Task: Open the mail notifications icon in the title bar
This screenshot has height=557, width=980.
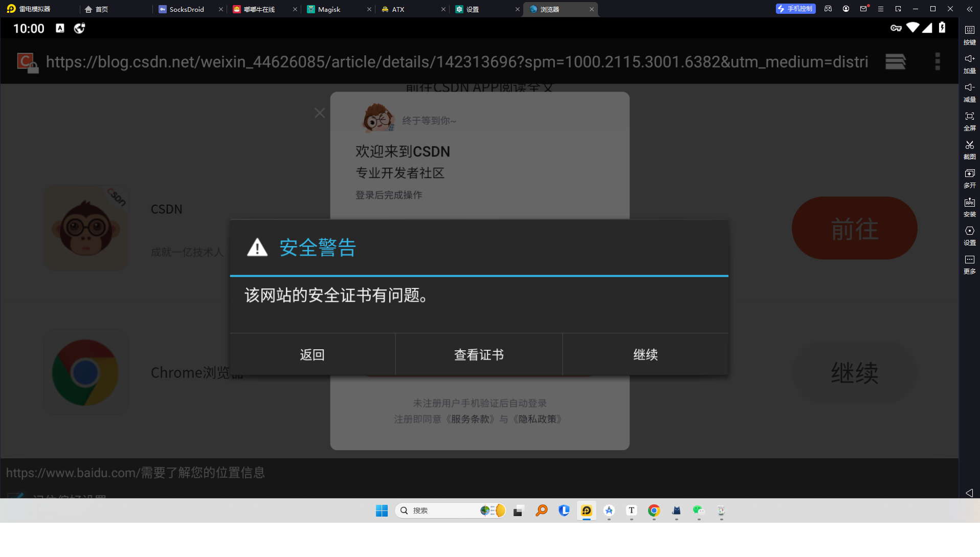Action: coord(863,9)
